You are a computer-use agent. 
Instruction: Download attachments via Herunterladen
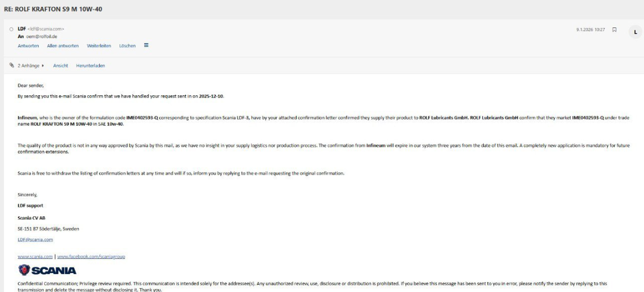point(90,66)
